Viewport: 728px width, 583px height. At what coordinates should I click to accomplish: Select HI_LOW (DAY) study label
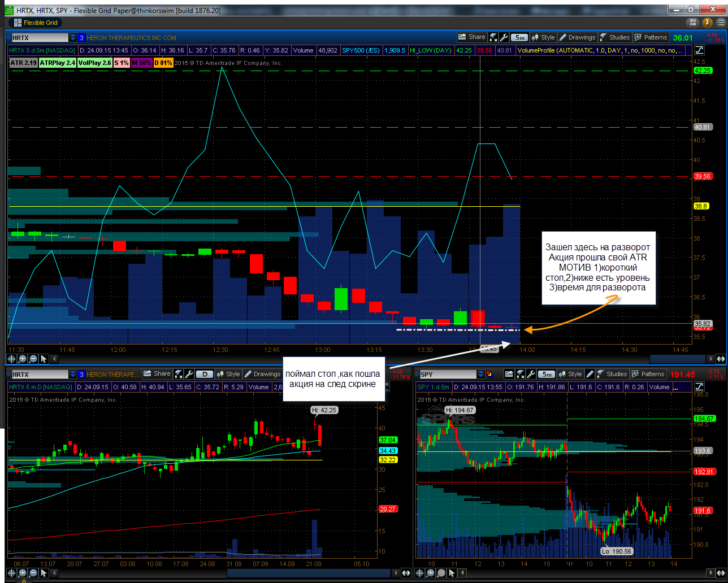coord(431,50)
